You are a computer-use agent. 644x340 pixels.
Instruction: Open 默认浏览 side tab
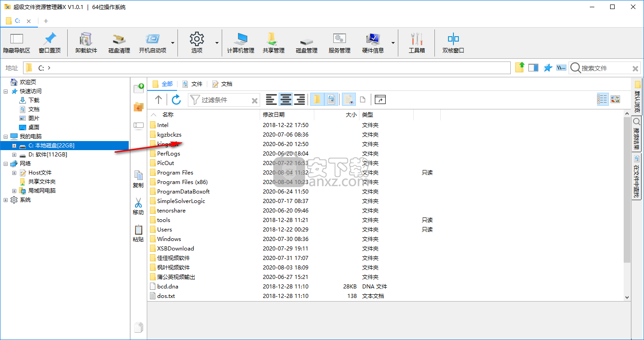[x=638, y=96]
